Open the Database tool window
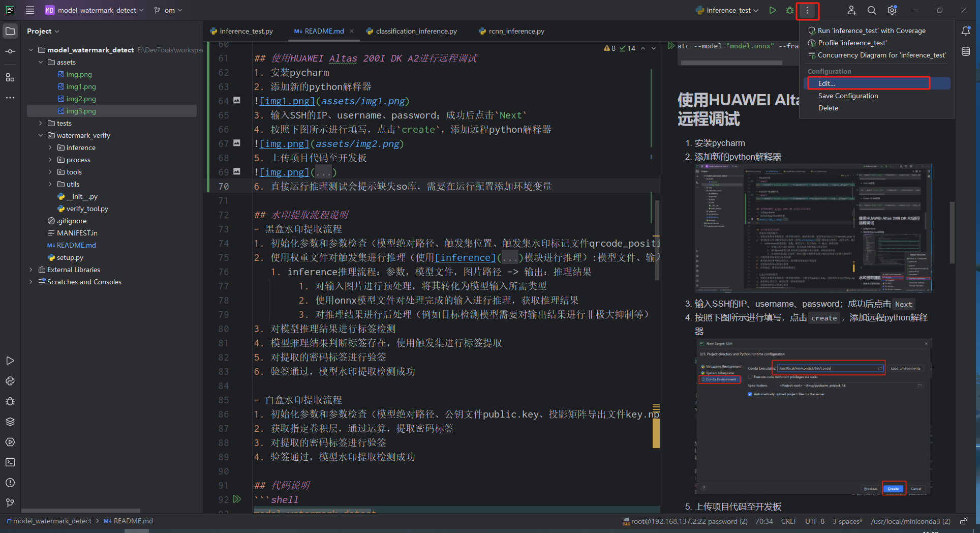 click(x=966, y=51)
